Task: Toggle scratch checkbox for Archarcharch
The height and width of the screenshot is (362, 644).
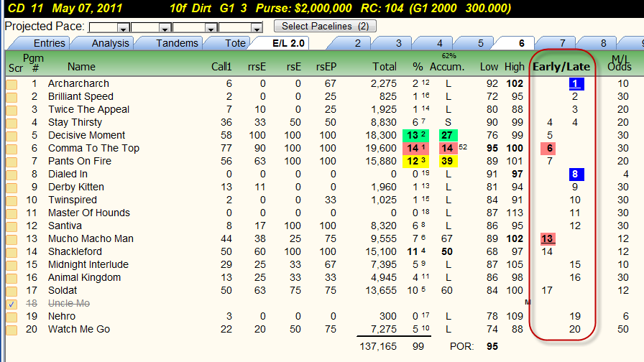Action: point(11,84)
